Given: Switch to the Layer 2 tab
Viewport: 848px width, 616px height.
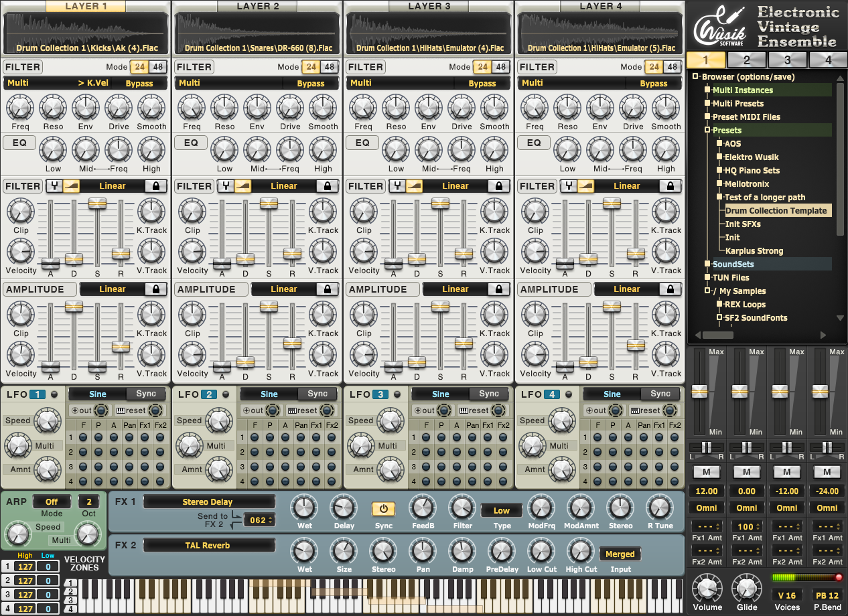Looking at the screenshot, I should [x=257, y=6].
